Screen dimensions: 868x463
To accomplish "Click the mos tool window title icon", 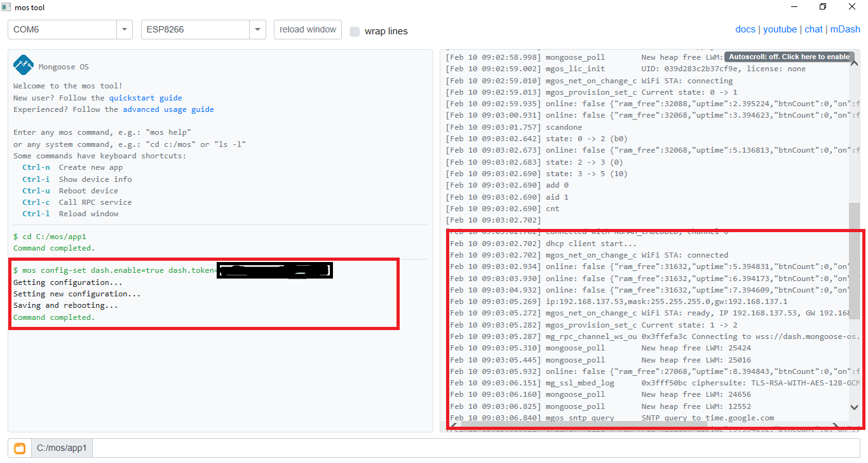I will 7,7.
